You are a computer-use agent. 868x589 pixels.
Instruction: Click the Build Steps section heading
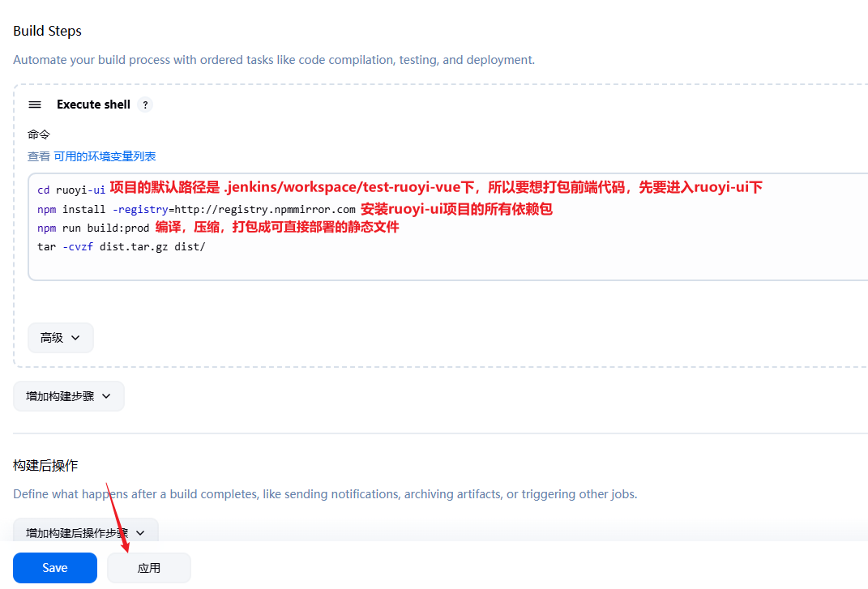pos(48,31)
